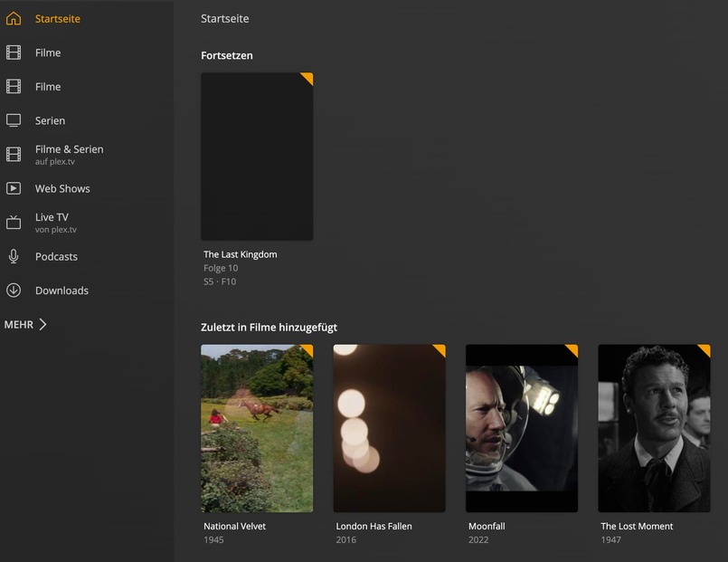Expand MEHR with the chevron arrow

(x=43, y=324)
